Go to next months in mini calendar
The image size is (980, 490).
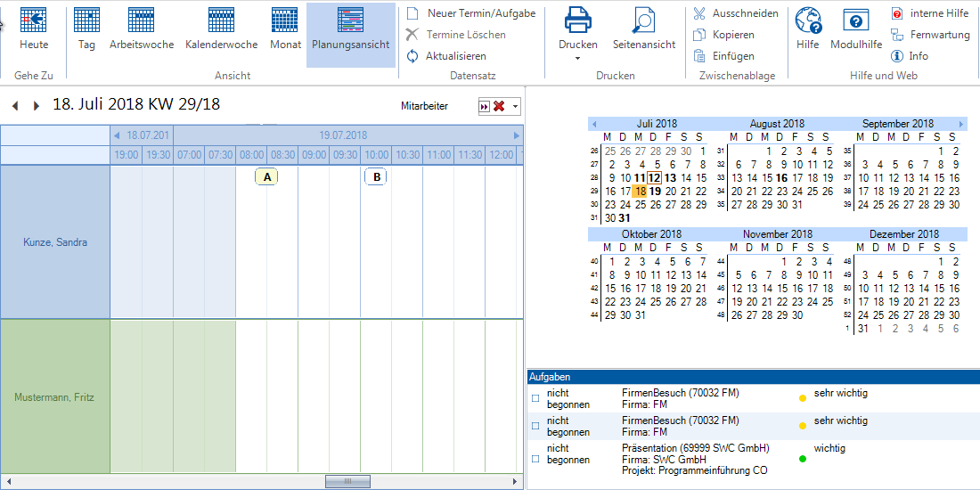tap(960, 124)
